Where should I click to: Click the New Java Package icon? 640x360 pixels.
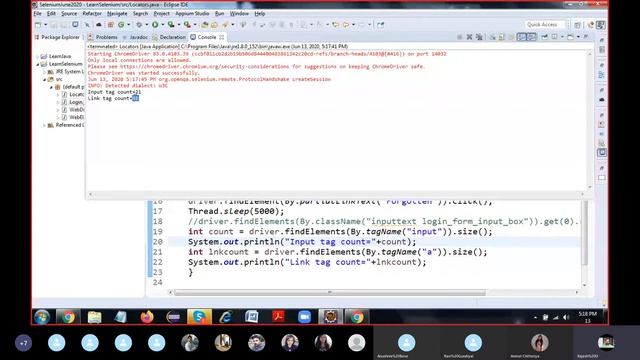coord(110,25)
